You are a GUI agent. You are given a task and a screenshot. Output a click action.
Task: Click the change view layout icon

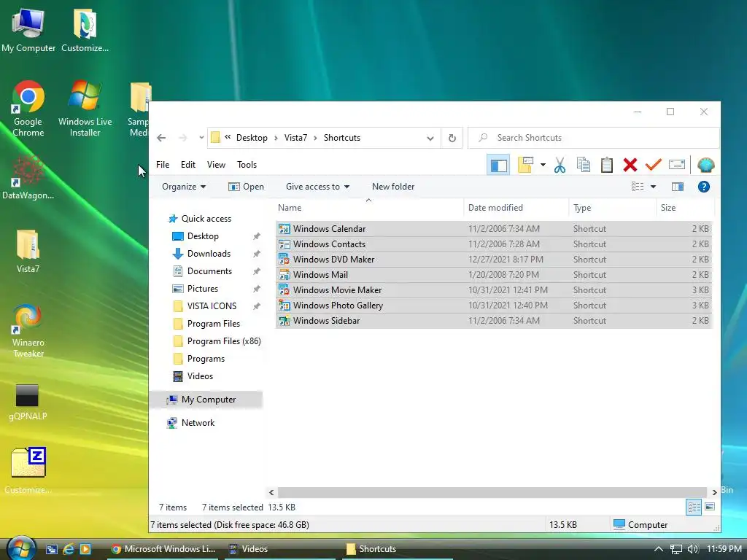638,187
